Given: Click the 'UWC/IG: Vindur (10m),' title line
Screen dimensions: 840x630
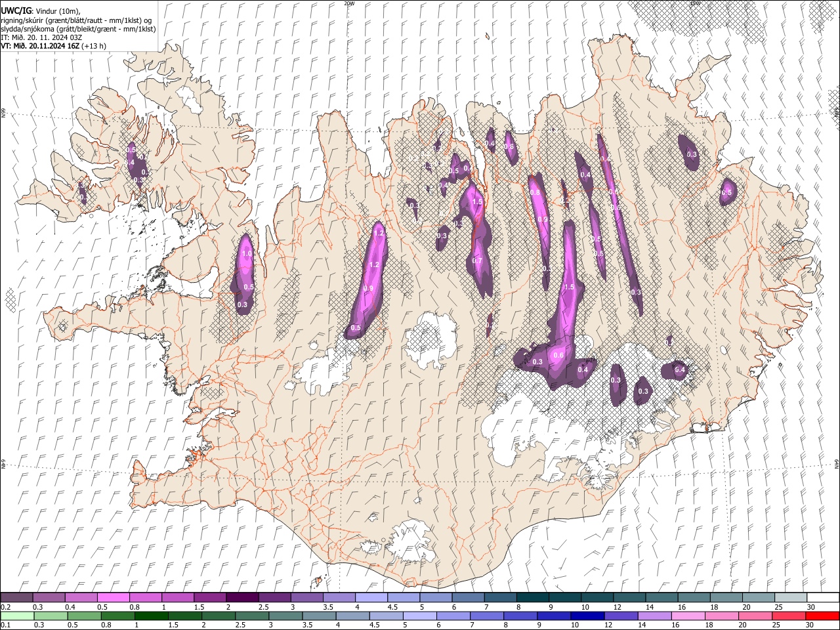Looking at the screenshot, I should (x=40, y=11).
